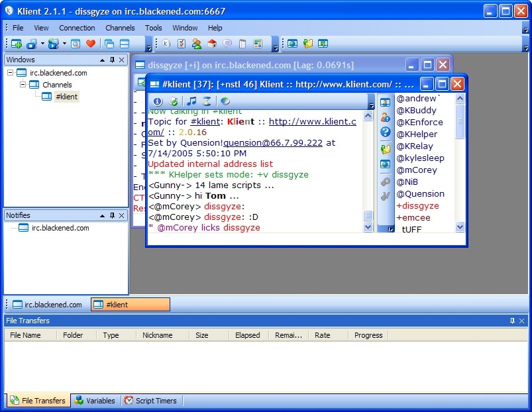Toggle the Notifies panel pin

(x=113, y=216)
